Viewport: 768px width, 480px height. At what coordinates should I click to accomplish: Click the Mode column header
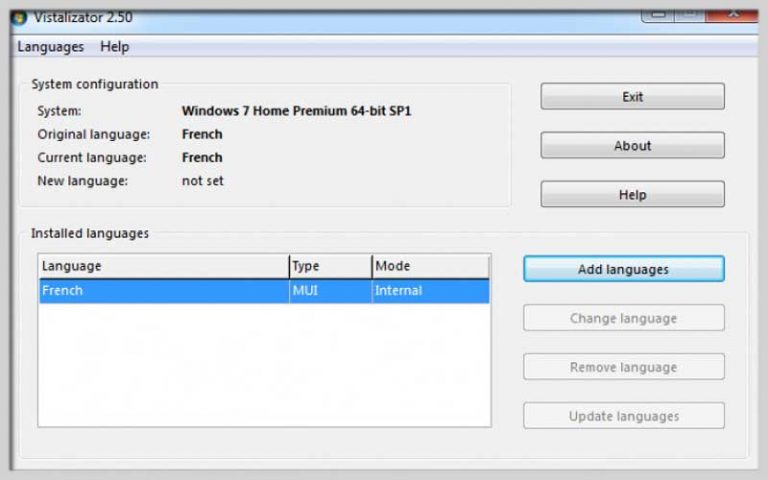[429, 266]
